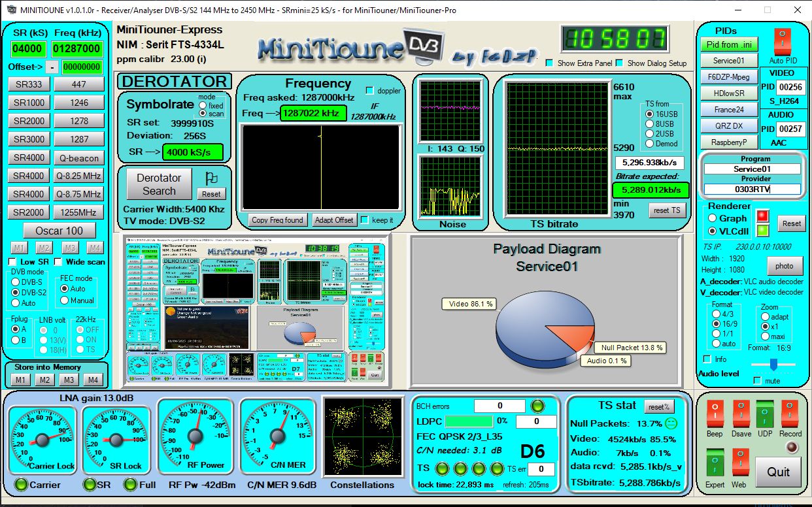The width and height of the screenshot is (812, 507).
Task: Click the RF Power gauge
Action: [x=195, y=436]
